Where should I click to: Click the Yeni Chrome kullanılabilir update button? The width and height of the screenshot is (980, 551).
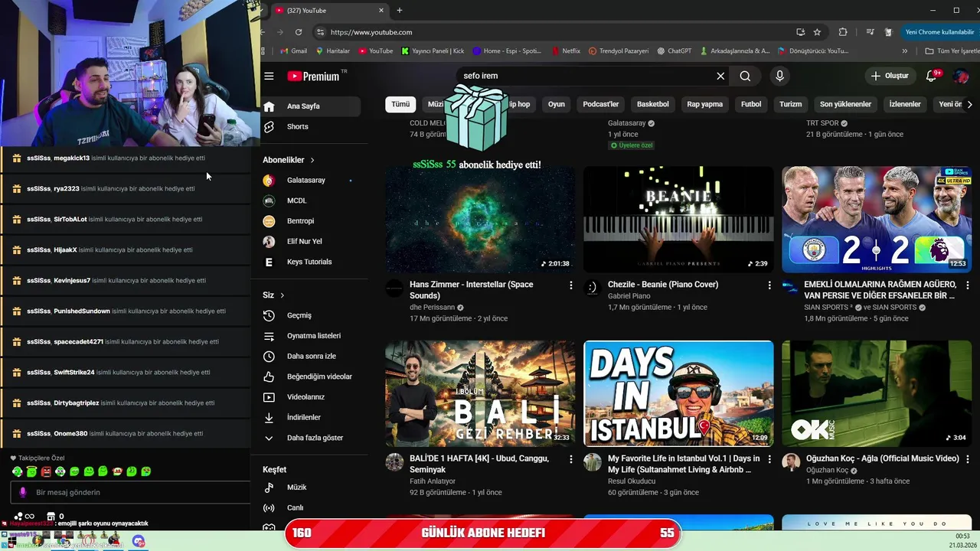pos(939,32)
